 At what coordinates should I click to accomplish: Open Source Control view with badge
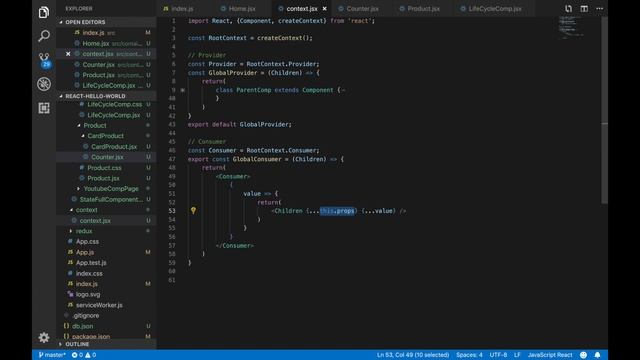[x=44, y=60]
